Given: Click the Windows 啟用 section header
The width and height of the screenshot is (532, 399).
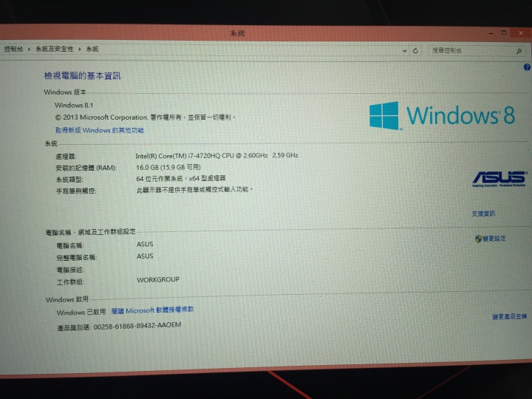Looking at the screenshot, I should click(x=67, y=299).
